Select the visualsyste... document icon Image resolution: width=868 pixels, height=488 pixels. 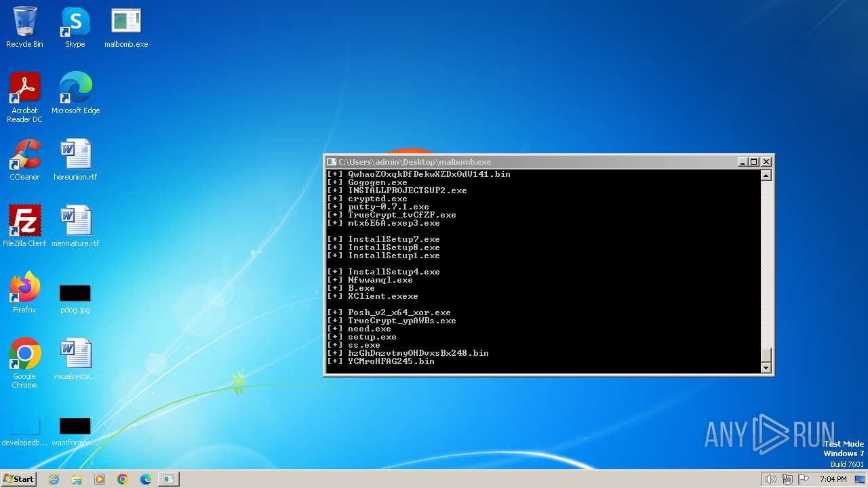[75, 359]
